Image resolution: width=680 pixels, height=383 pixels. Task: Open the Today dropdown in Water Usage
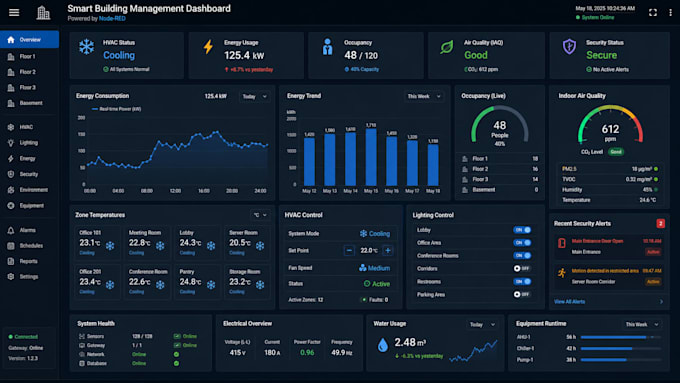click(482, 324)
